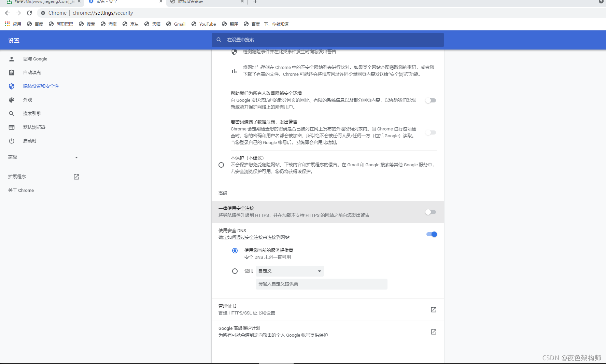Screen dimensions: 606x364
Task: Enable 一律使用安全连接 switch
Action: coord(431,212)
